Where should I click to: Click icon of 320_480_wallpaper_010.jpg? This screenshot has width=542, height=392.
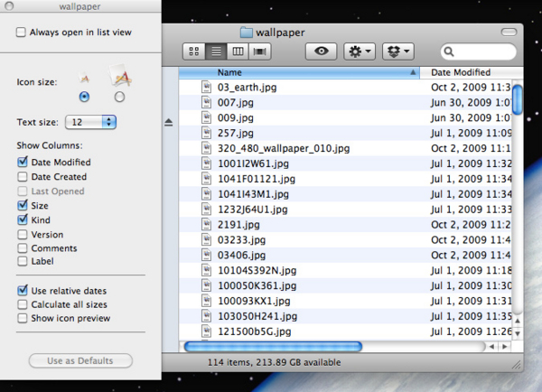click(x=206, y=148)
